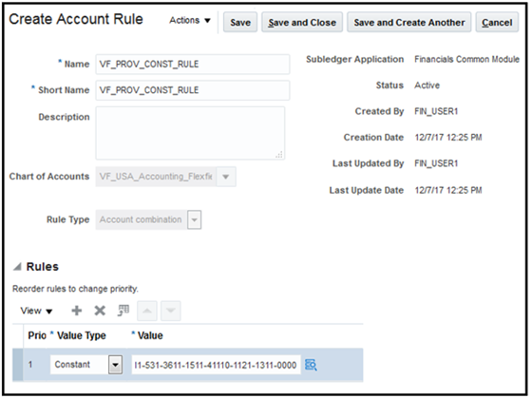Move the rule up in priority
Screen dimensions: 532x398
pos(147,311)
